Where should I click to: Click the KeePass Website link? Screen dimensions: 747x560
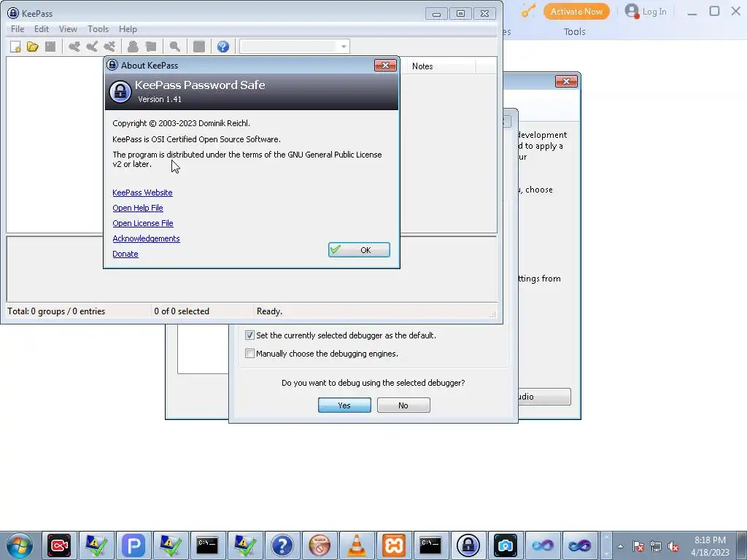pos(142,192)
